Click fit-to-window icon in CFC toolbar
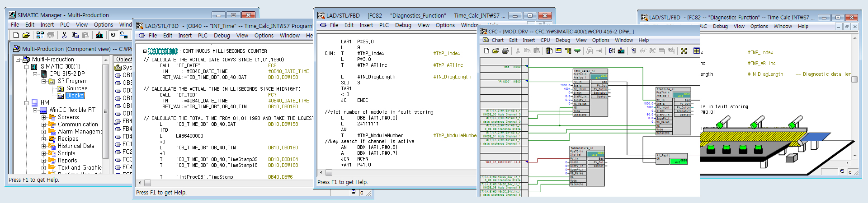The width and height of the screenshot is (868, 203). pos(684,51)
